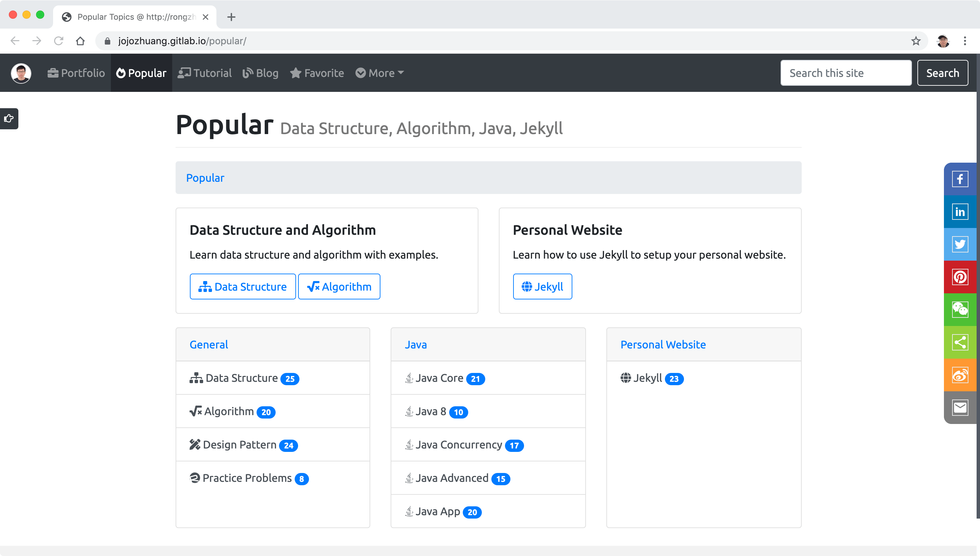The height and width of the screenshot is (556, 980).
Task: Click the Data Structure outlined button
Action: [242, 287]
